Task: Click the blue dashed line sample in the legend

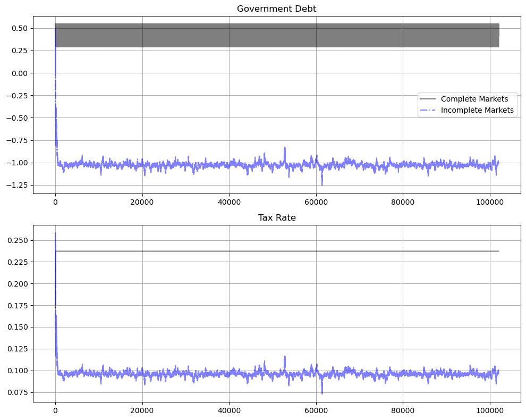Action: click(428, 111)
